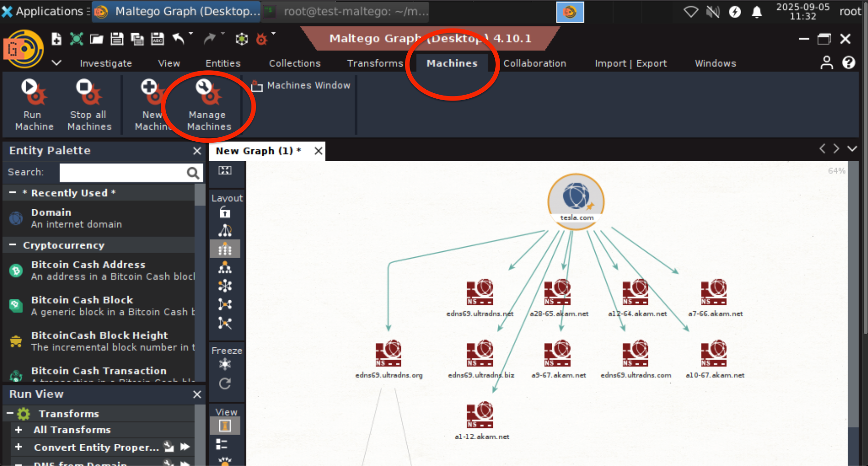868x466 pixels.
Task: Select the hierarchical tree layout icon
Action: coord(225,268)
